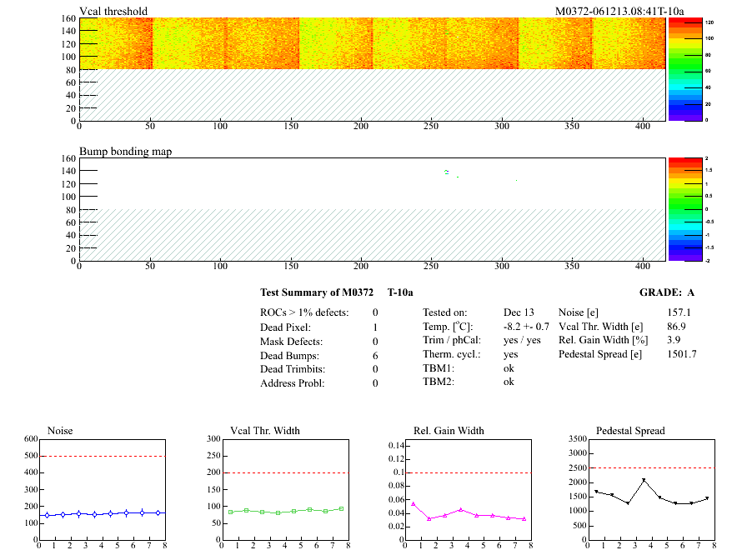This screenshot has width=747, height=560.
Task: Select the "Therm. cycl.:" label
Action: [452, 354]
